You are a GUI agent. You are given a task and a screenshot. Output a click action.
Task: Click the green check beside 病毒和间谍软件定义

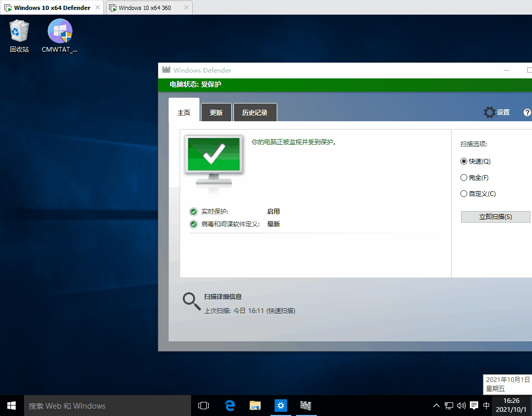(193, 224)
